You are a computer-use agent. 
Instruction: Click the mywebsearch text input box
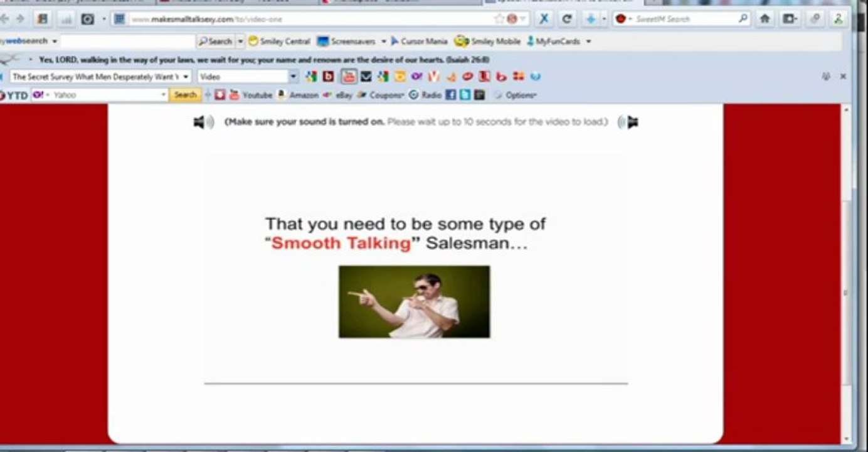pos(128,41)
